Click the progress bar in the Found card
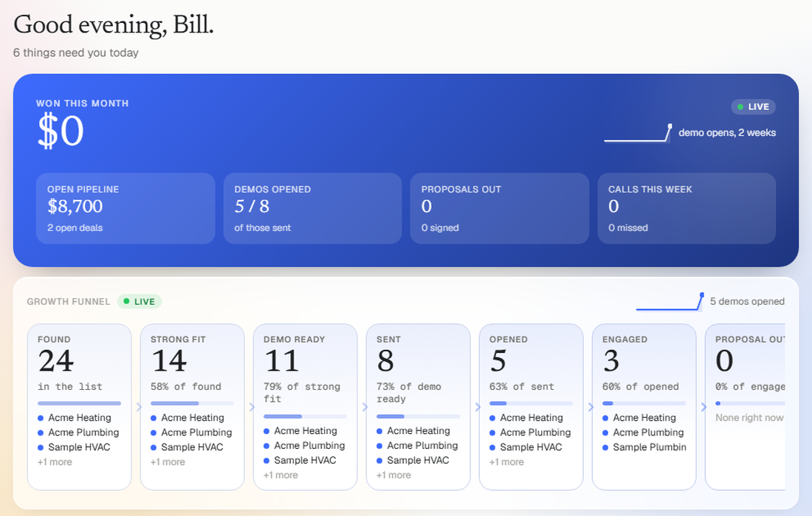This screenshot has height=516, width=812. click(79, 403)
